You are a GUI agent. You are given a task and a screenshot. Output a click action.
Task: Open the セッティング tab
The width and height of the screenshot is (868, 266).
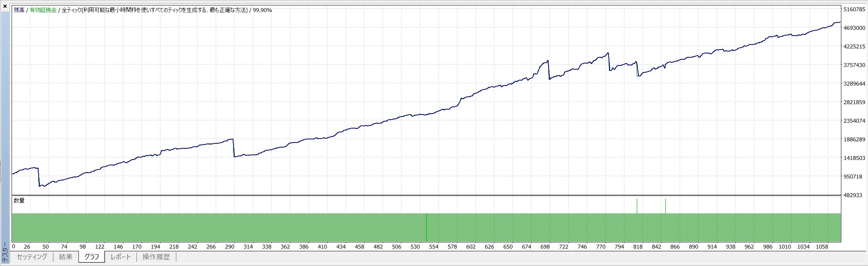32,257
